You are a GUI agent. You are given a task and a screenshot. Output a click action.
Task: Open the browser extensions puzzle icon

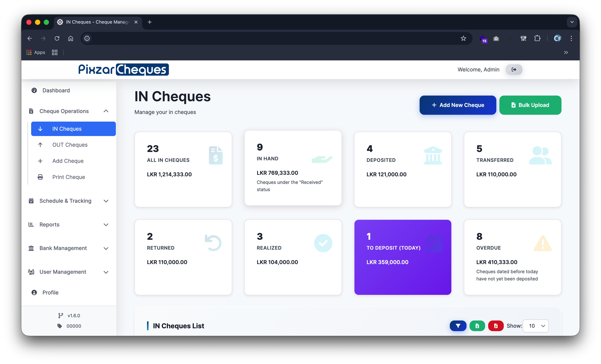coord(537,38)
